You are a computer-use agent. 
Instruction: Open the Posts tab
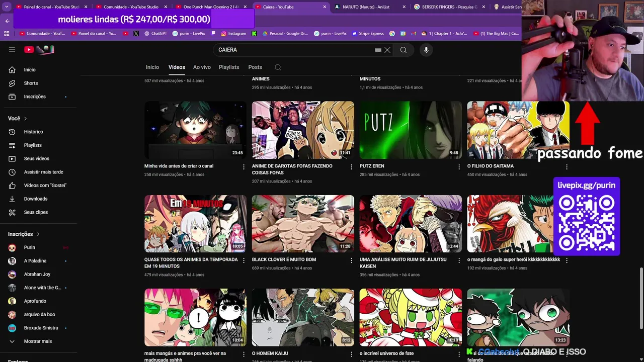tap(255, 67)
